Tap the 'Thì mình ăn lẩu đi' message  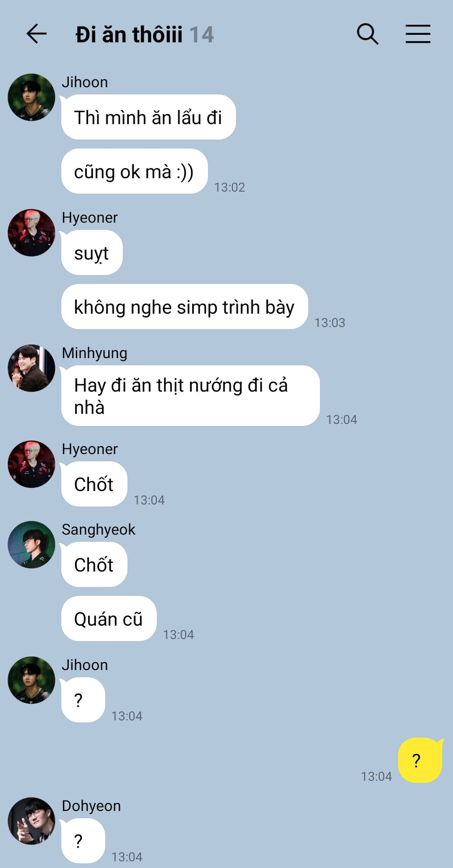click(x=148, y=117)
